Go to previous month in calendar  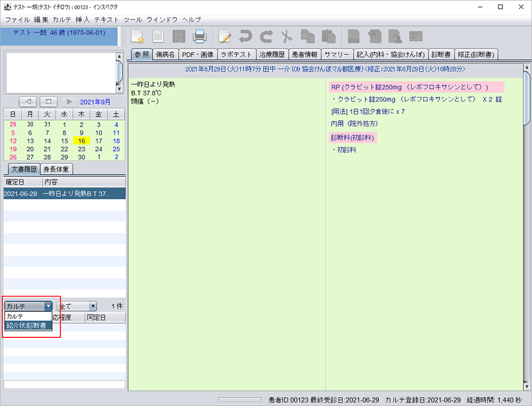click(28, 102)
